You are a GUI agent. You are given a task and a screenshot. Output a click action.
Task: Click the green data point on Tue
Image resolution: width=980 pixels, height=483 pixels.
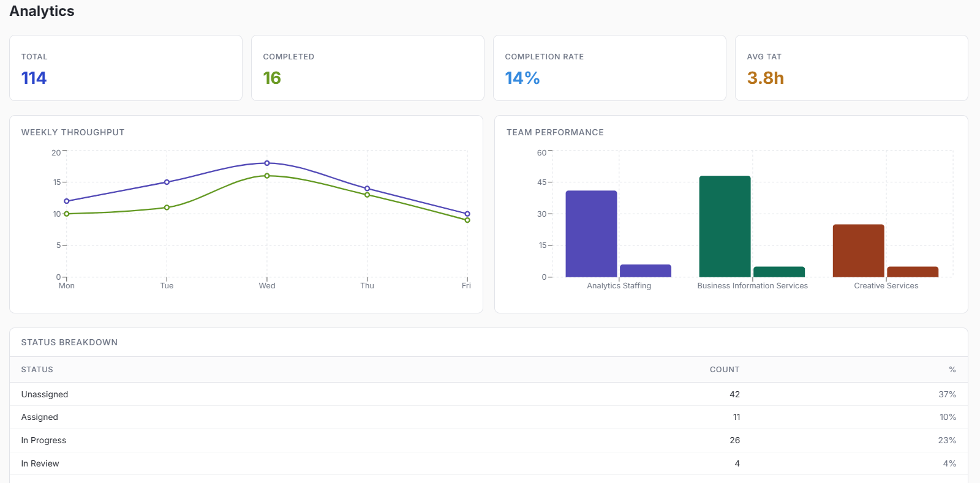click(167, 208)
